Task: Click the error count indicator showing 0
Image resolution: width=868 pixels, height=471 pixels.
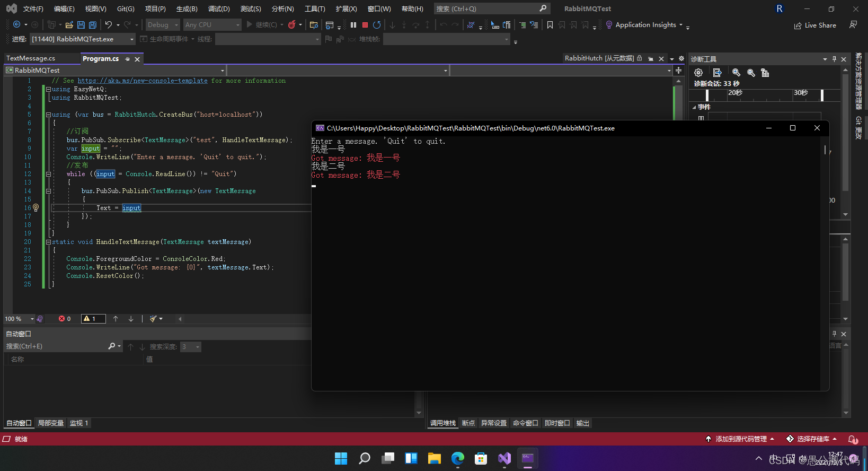Action: click(x=65, y=319)
